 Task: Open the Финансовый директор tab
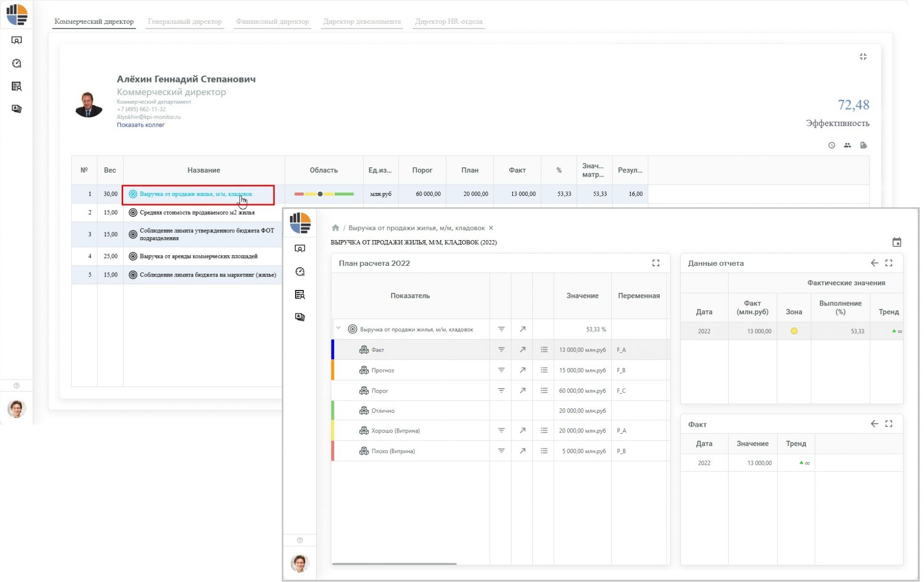272,21
